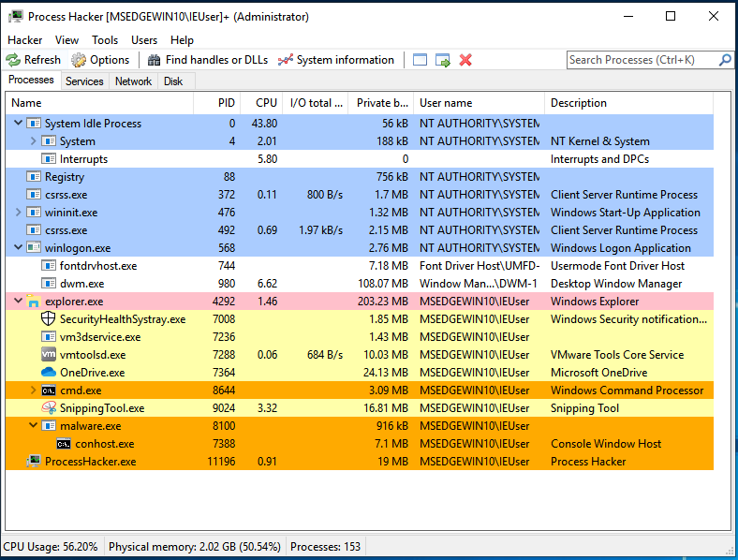
Task: Click the ProcessHacker.exe process icon
Action: (34, 462)
